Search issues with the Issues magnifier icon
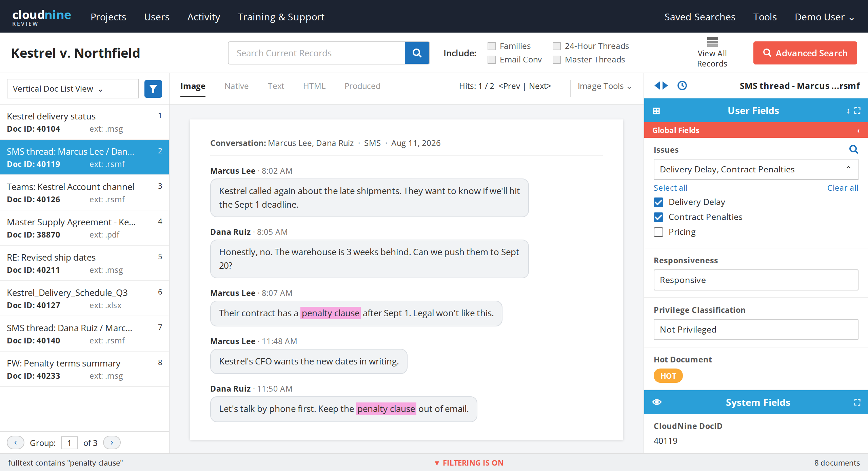Image resolution: width=868 pixels, height=471 pixels. [x=853, y=149]
